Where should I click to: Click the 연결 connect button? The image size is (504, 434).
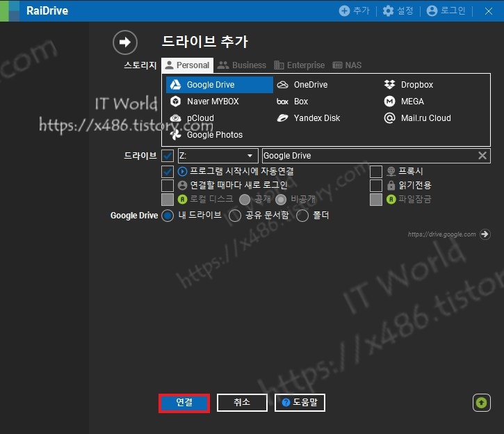click(184, 403)
